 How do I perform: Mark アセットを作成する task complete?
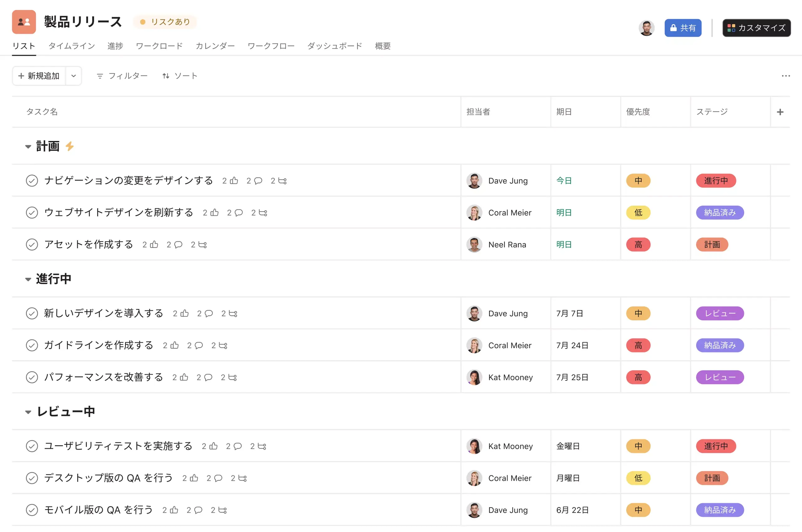32,244
